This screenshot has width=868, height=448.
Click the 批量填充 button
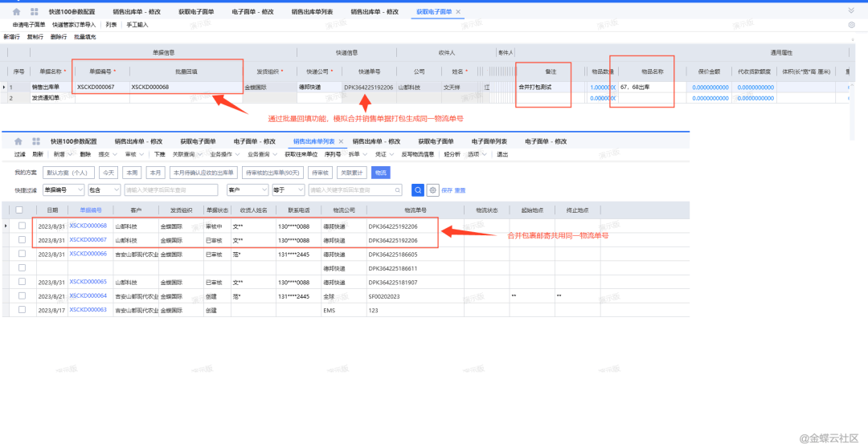point(84,37)
